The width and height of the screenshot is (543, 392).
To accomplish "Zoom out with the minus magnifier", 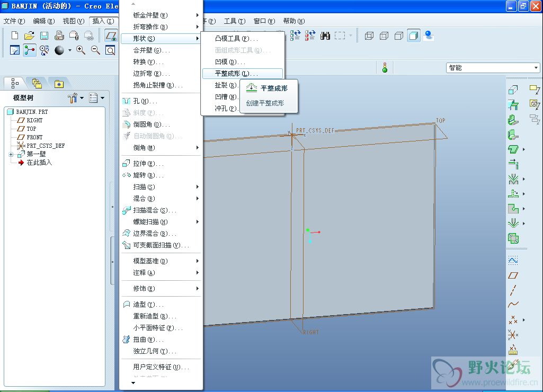I will (95, 50).
